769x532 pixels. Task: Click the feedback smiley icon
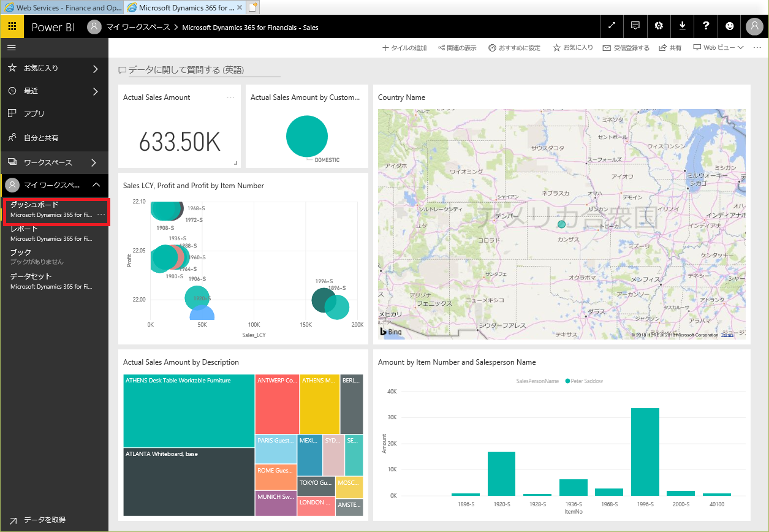pyautogui.click(x=729, y=26)
